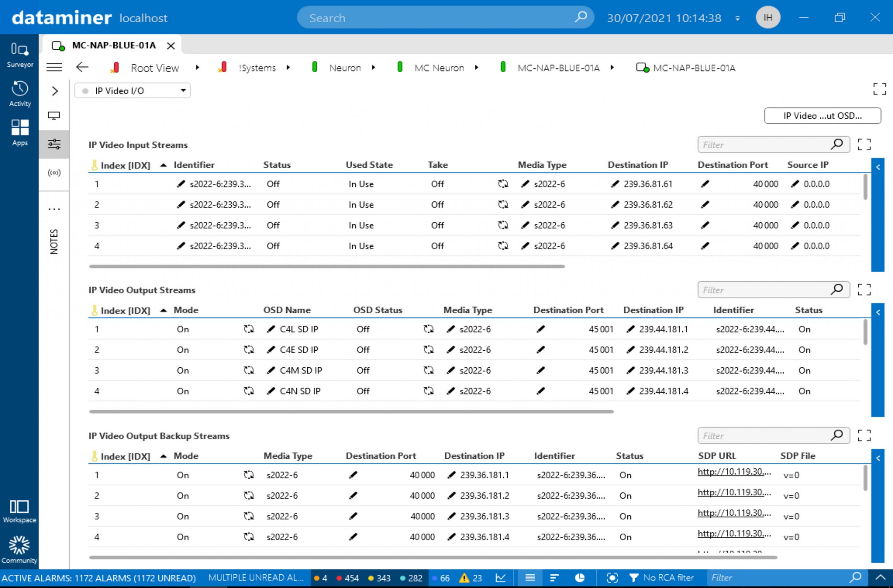Open the list view icon in alarm bar
Screen dimensions: 893x588
click(530, 578)
